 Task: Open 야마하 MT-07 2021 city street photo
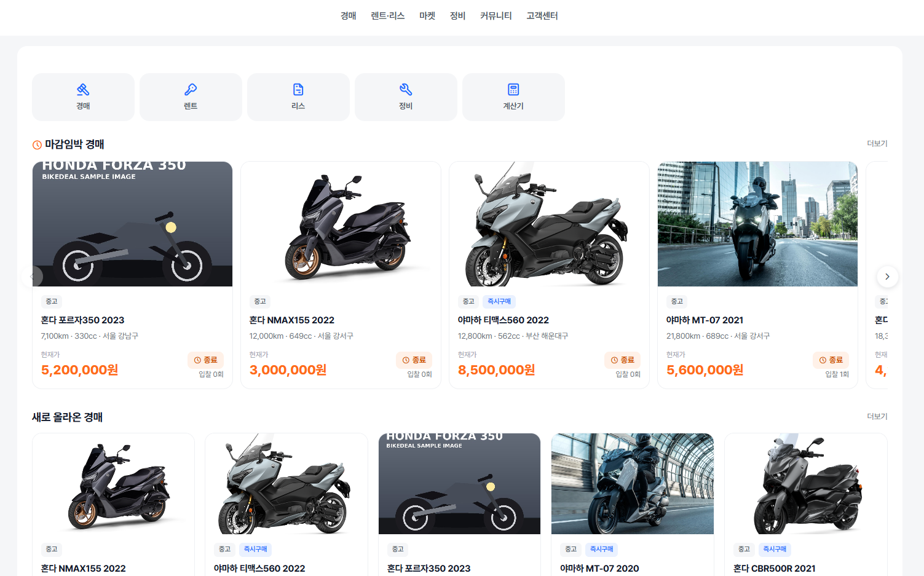point(757,224)
